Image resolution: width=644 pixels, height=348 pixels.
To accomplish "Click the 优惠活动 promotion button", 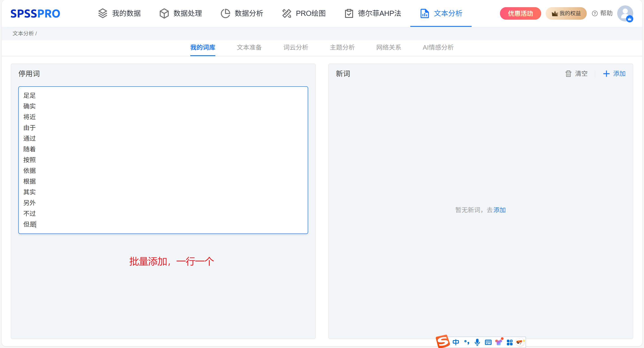I will [520, 13].
